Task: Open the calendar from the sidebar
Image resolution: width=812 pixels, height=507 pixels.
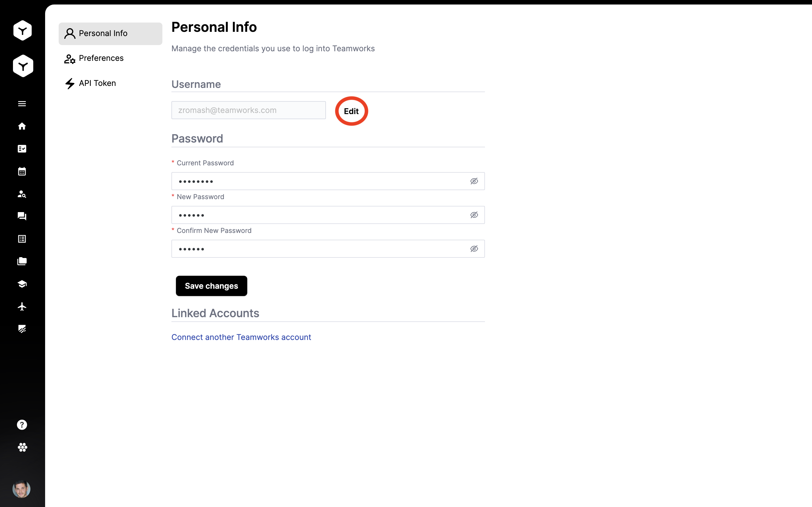Action: coord(22,171)
